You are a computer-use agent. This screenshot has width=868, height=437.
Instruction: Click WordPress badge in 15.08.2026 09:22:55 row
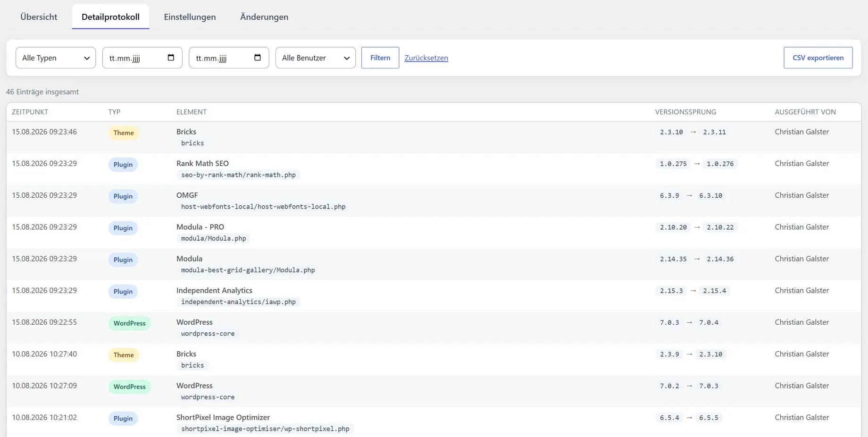(130, 323)
